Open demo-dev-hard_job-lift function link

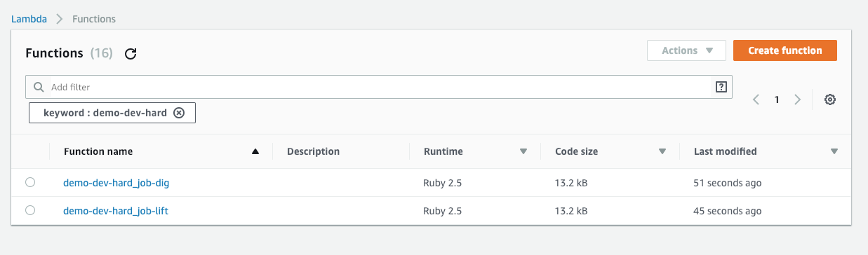116,211
